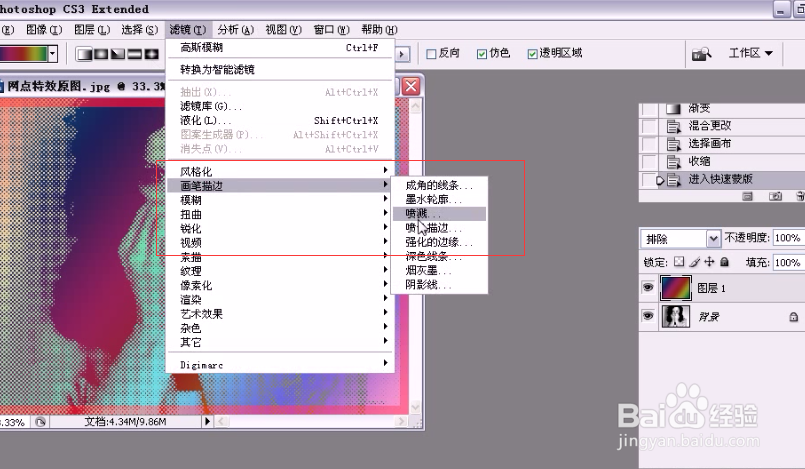Viewport: 805px width, 469px height.
Task: Select the 背景 layer thumbnail
Action: click(675, 316)
